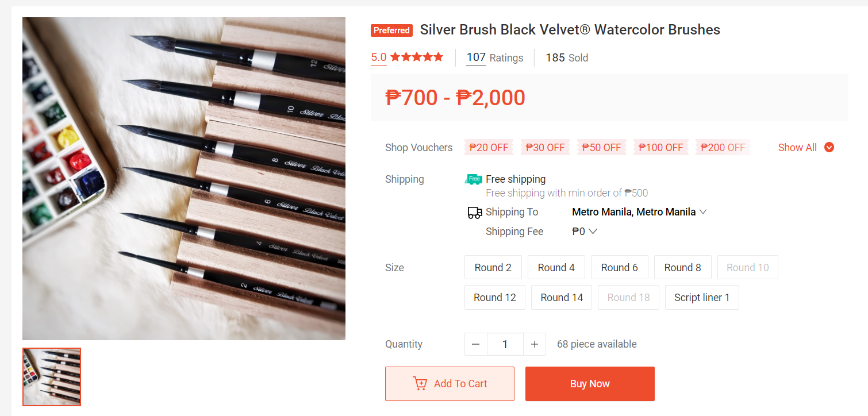The image size is (868, 416).
Task: Select the Round 2 size option
Action: tap(493, 267)
